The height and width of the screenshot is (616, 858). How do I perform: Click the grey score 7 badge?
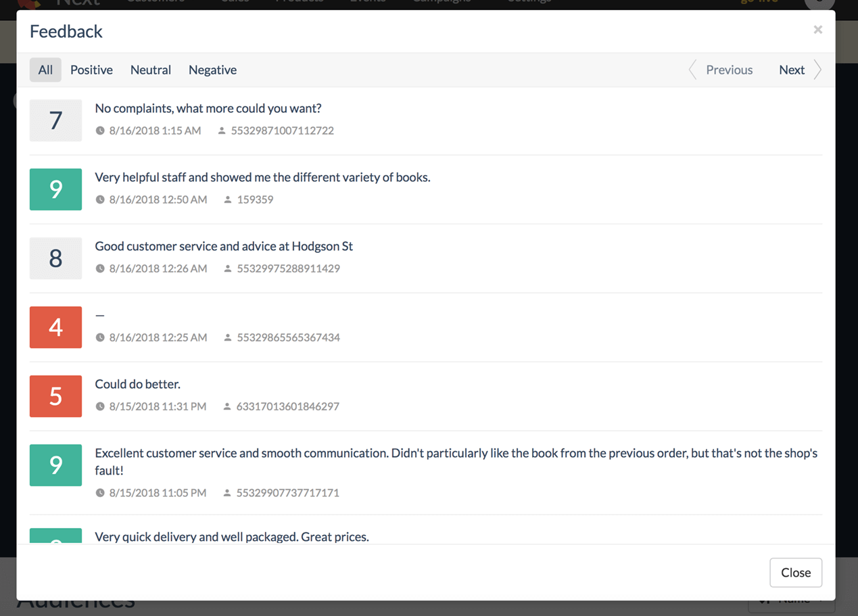pyautogui.click(x=55, y=120)
